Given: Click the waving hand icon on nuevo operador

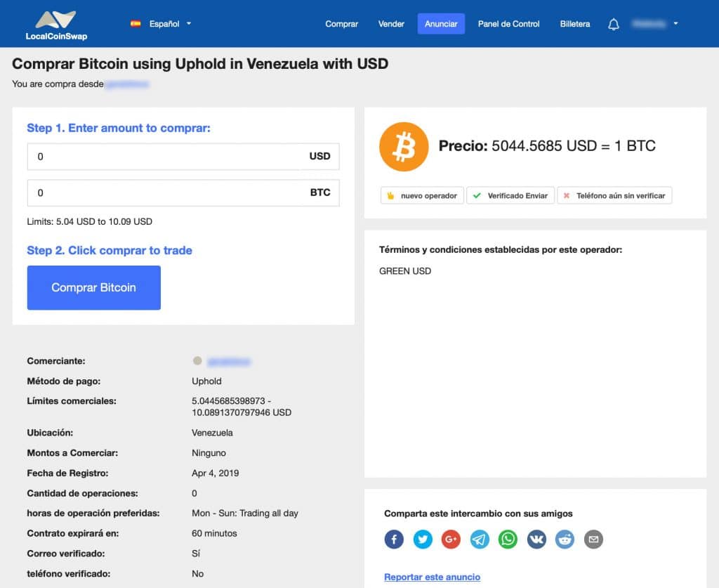Looking at the screenshot, I should (390, 195).
